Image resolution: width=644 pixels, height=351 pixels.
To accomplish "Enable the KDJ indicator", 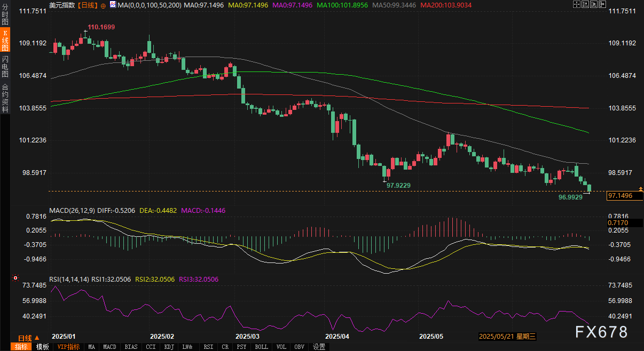I will (x=169, y=347).
